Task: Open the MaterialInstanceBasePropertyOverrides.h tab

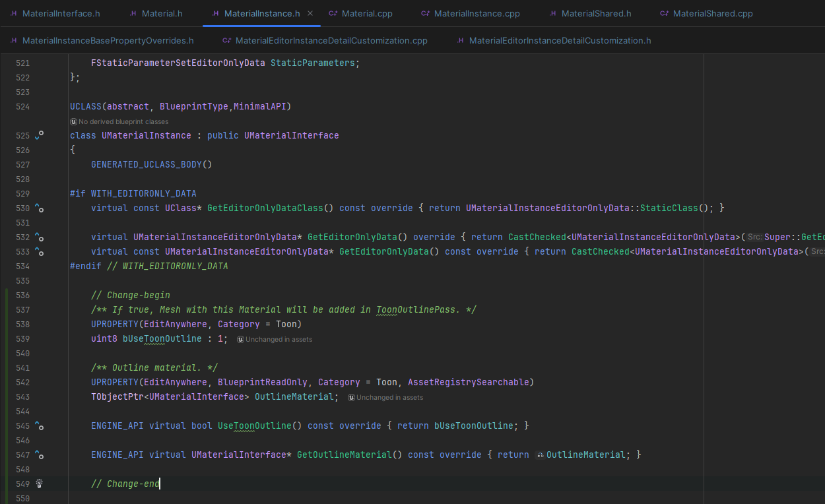Action: [x=102, y=40]
